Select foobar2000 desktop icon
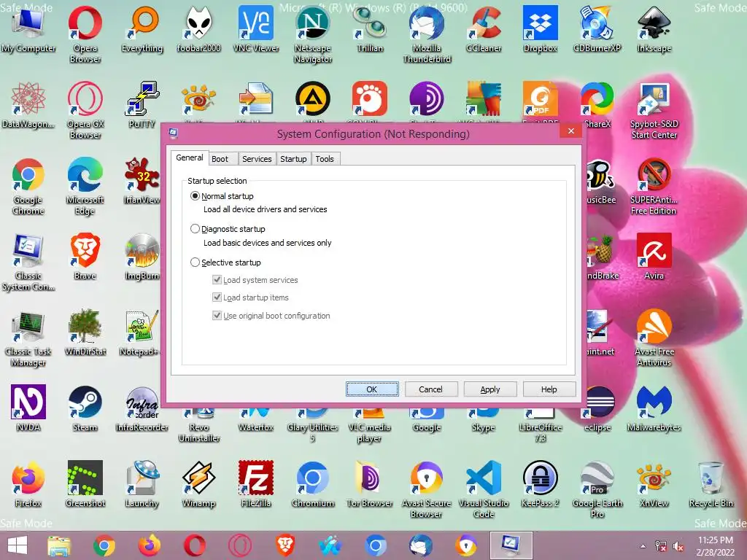This screenshot has width=747, height=560. coord(198,29)
